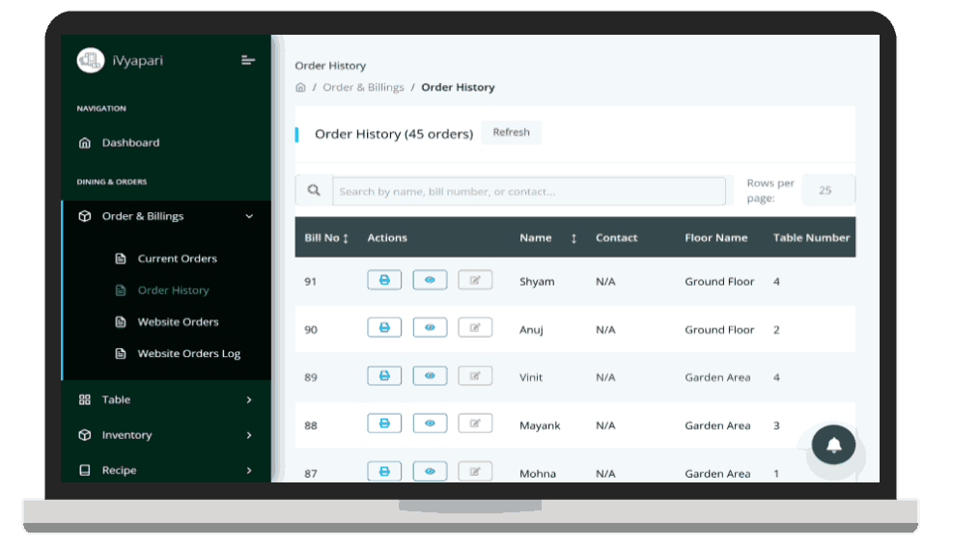This screenshot has height=549, width=980.
Task: Click the home icon in breadcrumb
Action: pyautogui.click(x=300, y=88)
